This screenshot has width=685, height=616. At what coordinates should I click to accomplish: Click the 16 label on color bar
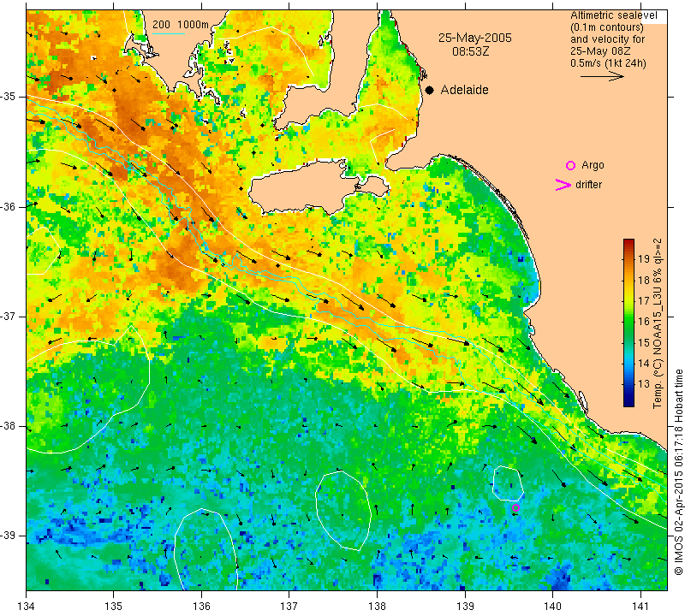coord(644,322)
